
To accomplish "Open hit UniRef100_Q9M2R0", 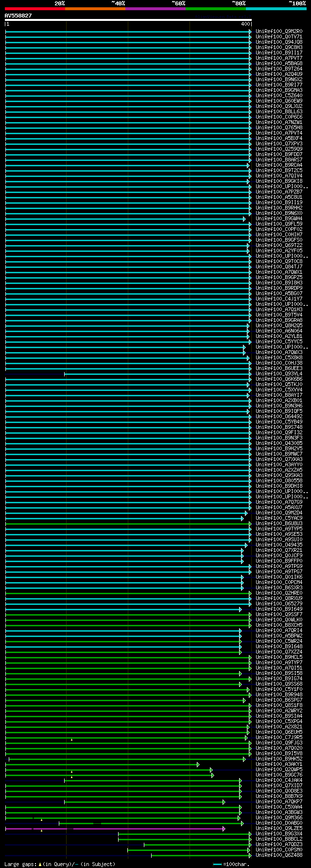I will 279,31.
